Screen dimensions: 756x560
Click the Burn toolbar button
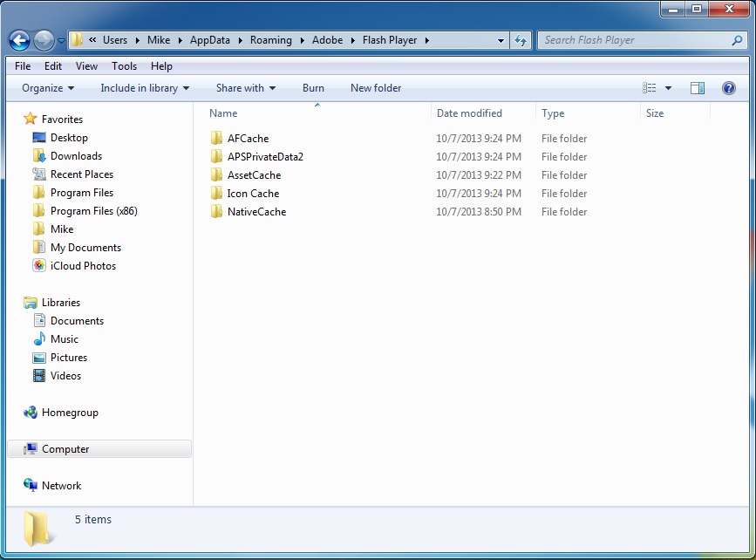(313, 87)
